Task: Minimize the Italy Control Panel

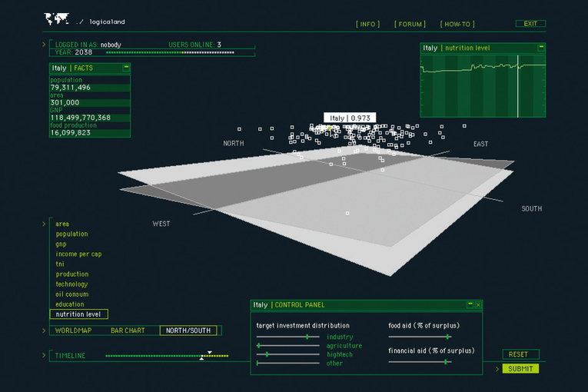Action: (x=469, y=304)
